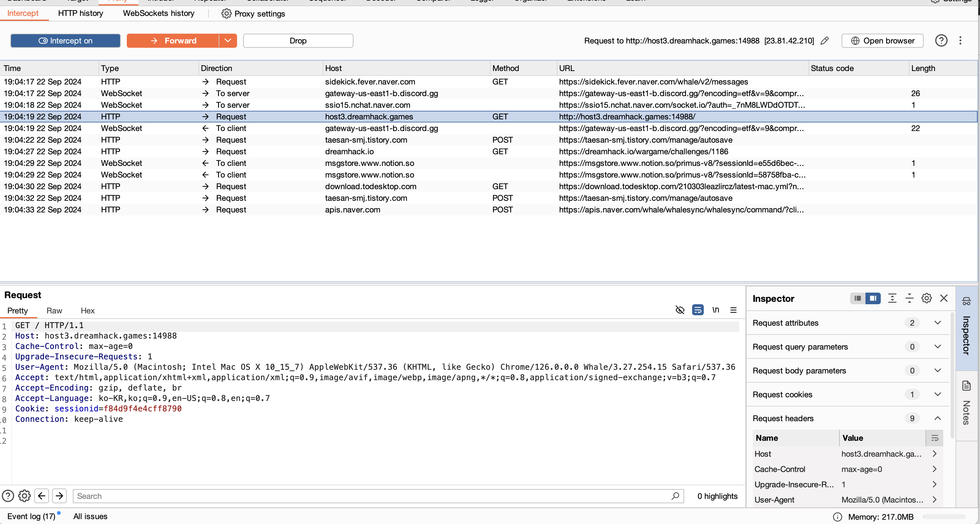
Task: Expand the Request cookies section
Action: click(937, 394)
